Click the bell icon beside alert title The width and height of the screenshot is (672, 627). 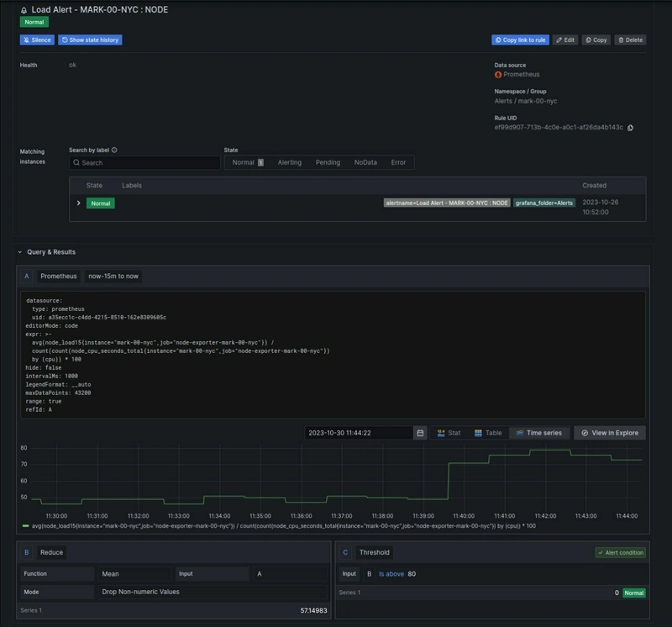[x=24, y=10]
